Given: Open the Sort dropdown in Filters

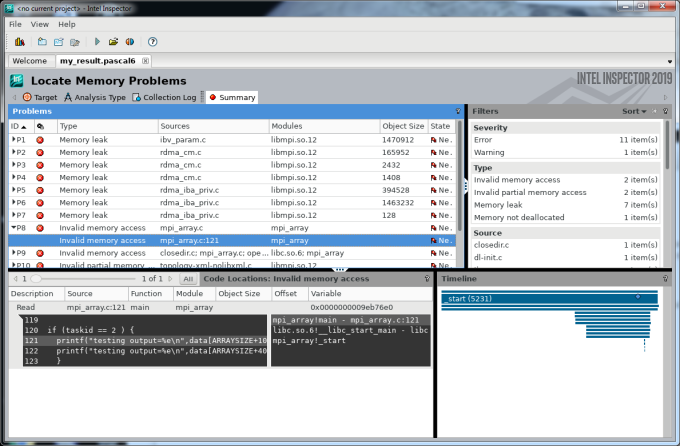Looking at the screenshot, I should click(x=634, y=112).
